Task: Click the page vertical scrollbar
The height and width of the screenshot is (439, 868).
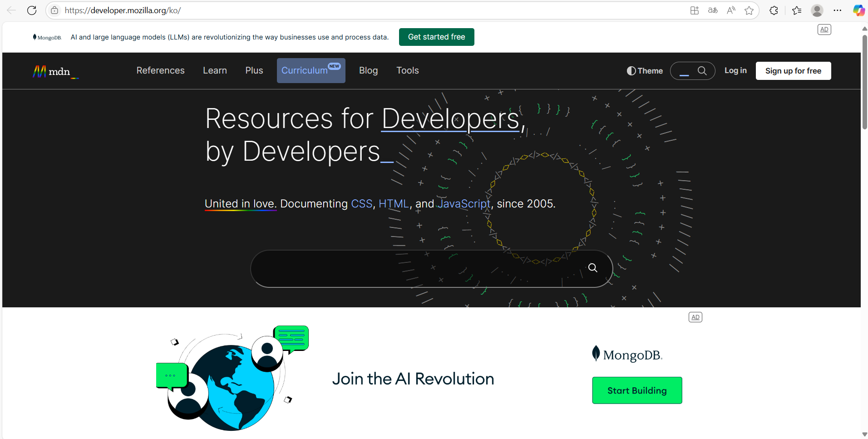Action: pos(864,82)
